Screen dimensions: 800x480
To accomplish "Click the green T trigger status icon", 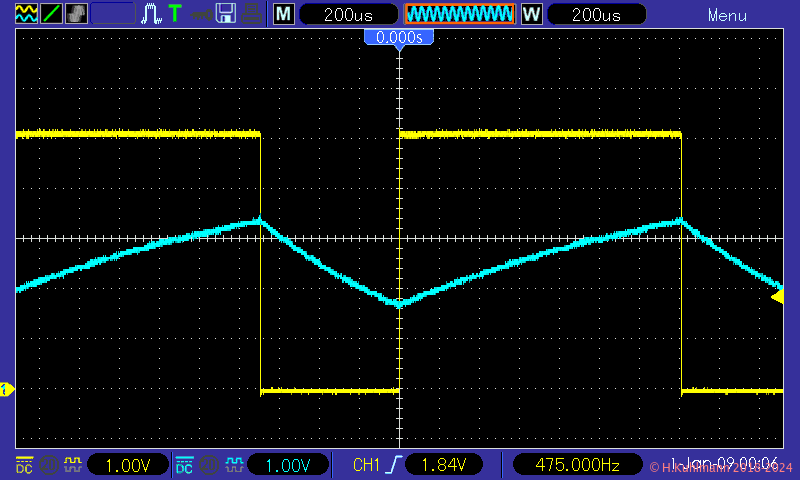I will coord(175,14).
